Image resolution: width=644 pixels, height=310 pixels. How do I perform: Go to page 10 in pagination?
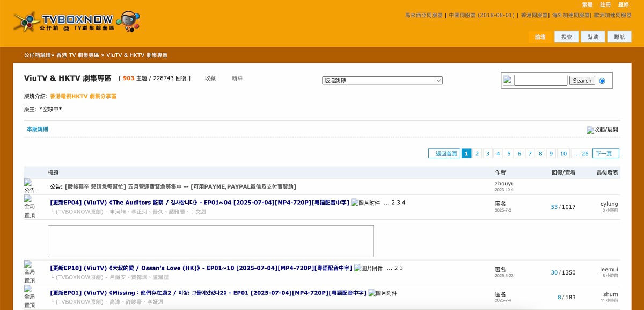click(563, 154)
